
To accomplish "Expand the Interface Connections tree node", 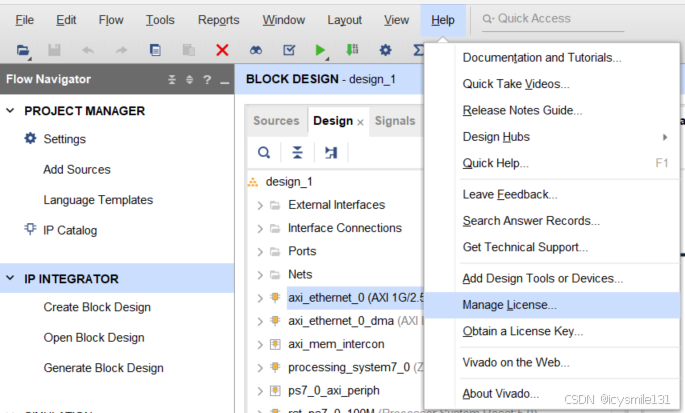I will (260, 229).
